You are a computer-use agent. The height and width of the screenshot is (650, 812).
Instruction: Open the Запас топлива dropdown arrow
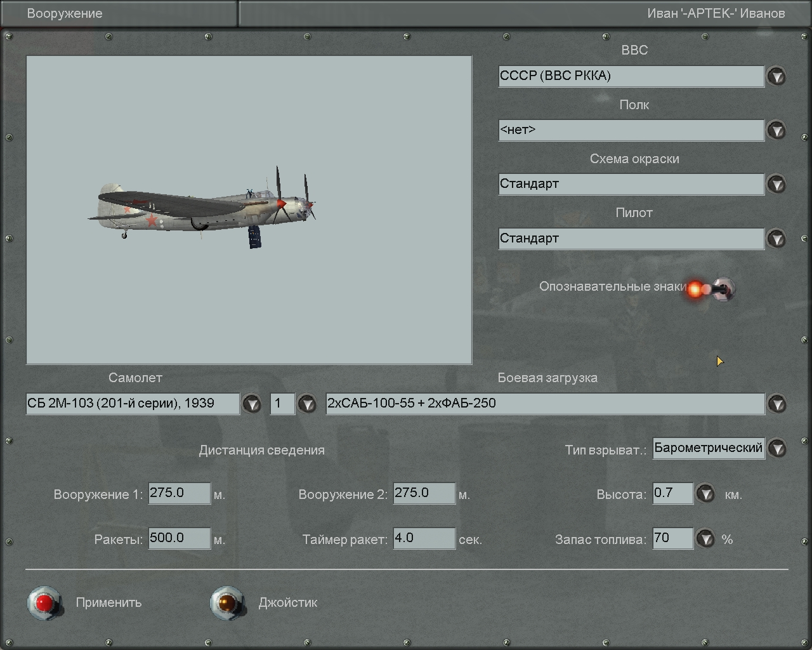pos(705,539)
